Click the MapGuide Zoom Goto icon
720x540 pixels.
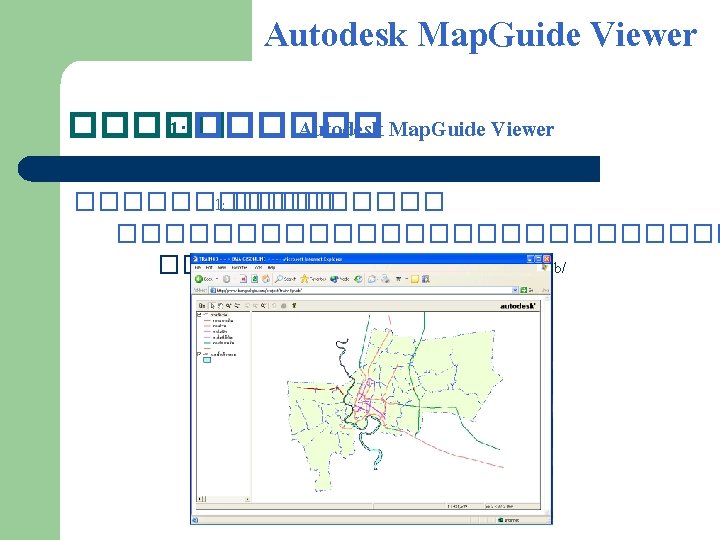[x=255, y=306]
